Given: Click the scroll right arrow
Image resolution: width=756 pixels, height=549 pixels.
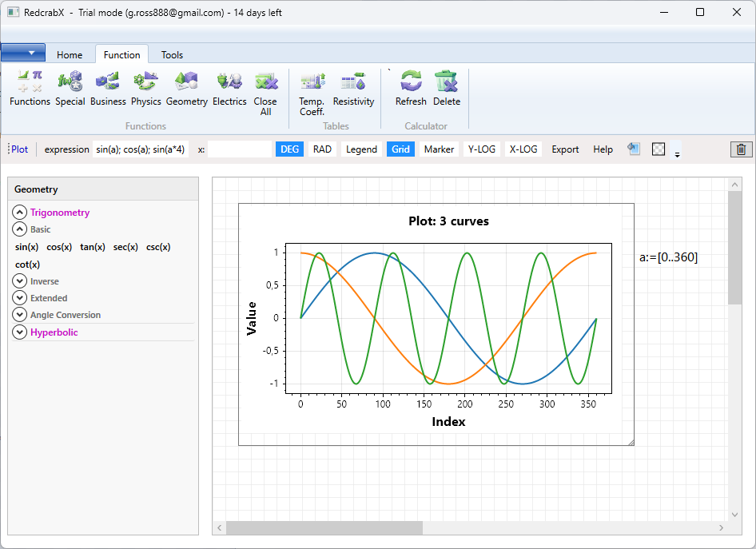Looking at the screenshot, I should tap(722, 527).
